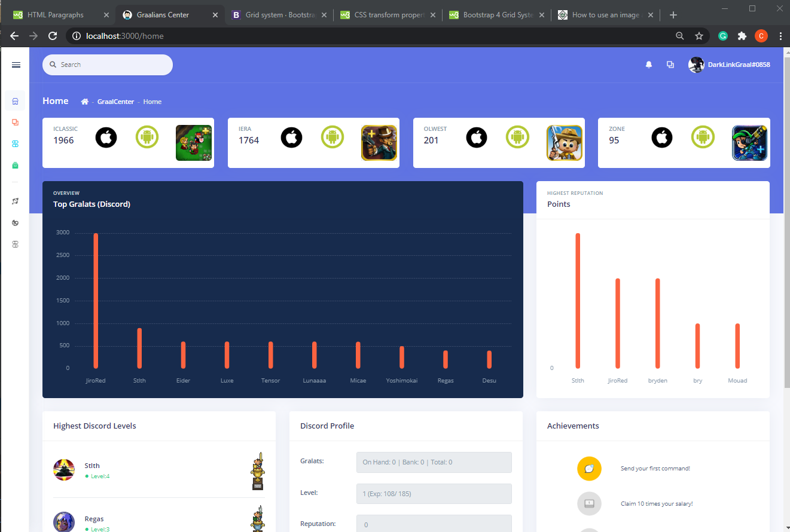
Task: Click the Grammarly extension icon
Action: pos(723,36)
